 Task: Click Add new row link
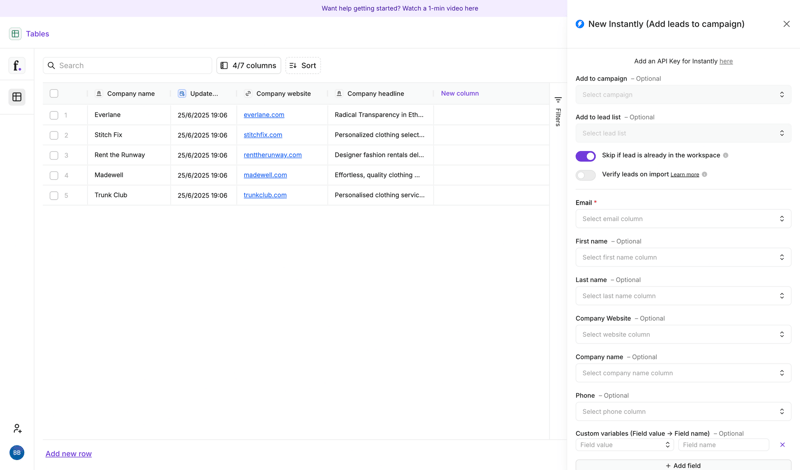68,454
